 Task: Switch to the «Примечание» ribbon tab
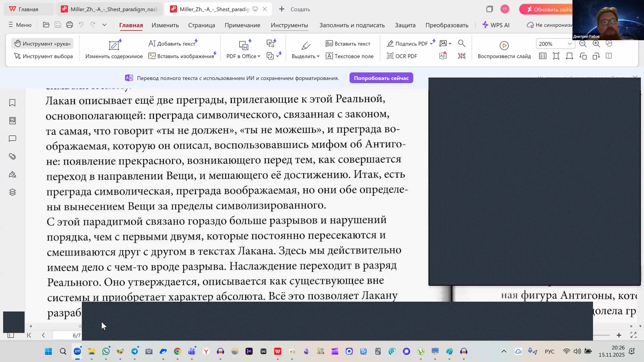click(x=242, y=25)
